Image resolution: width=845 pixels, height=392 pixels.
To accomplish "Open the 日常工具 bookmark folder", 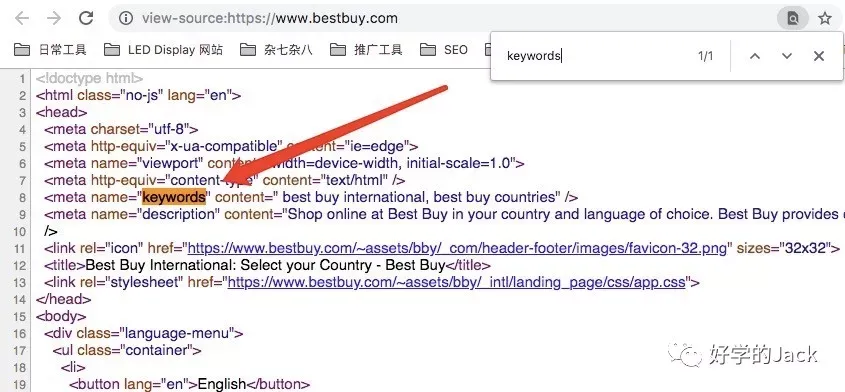I will click(50, 50).
